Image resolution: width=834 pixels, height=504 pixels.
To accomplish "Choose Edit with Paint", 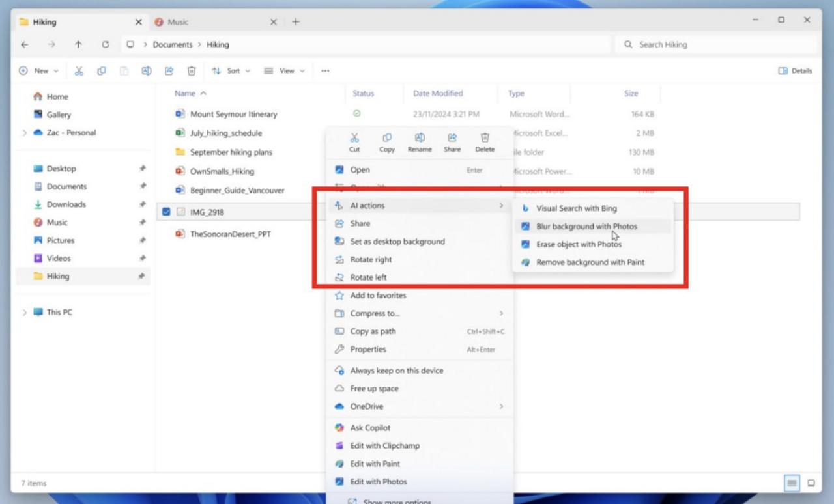I will point(420,464).
